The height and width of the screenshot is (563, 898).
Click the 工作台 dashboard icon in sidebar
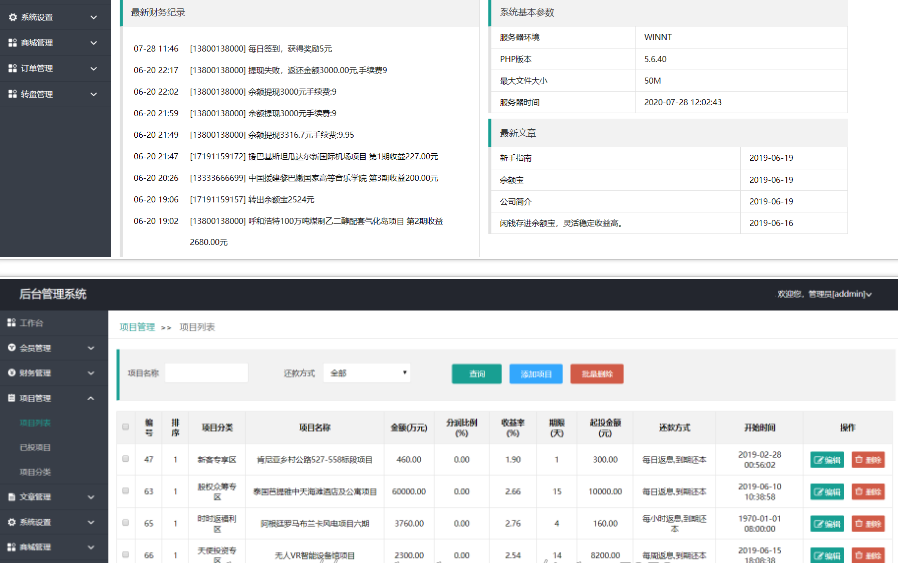[x=12, y=323]
